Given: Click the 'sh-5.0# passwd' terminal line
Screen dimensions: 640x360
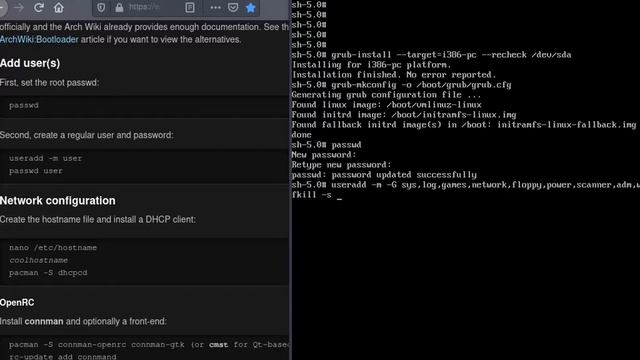Looking at the screenshot, I should click(x=327, y=145).
